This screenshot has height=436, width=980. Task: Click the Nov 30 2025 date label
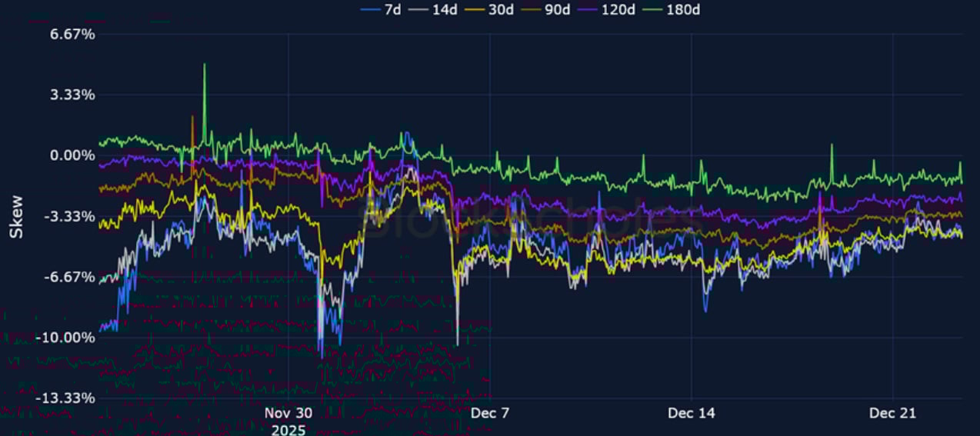click(x=288, y=421)
